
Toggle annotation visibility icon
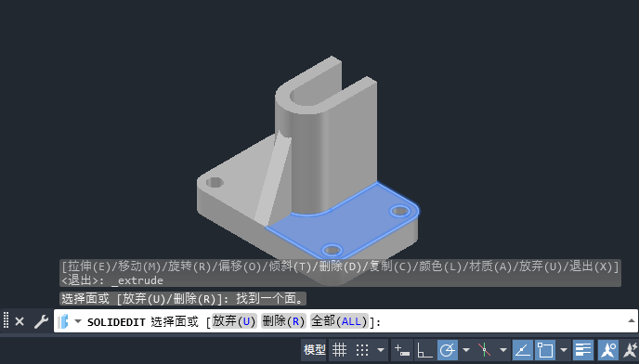tap(608, 350)
